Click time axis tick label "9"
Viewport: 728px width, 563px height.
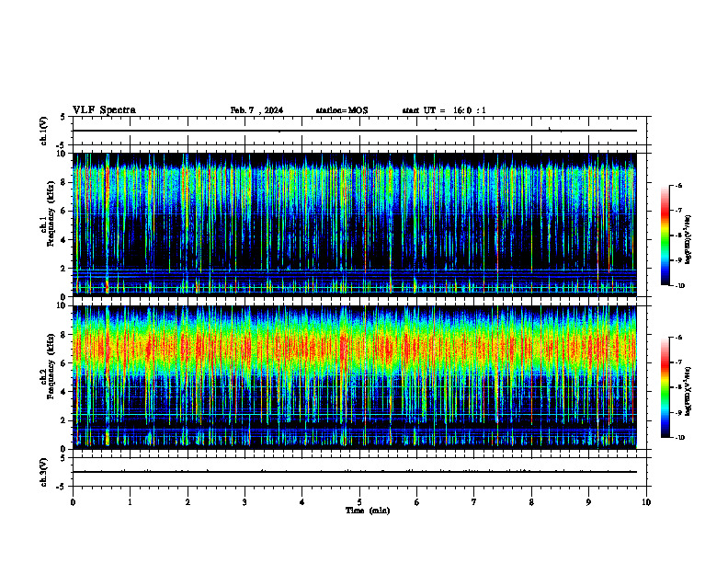[x=588, y=502]
